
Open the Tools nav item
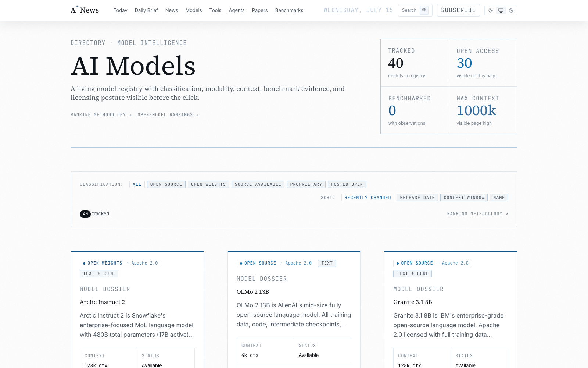(215, 10)
